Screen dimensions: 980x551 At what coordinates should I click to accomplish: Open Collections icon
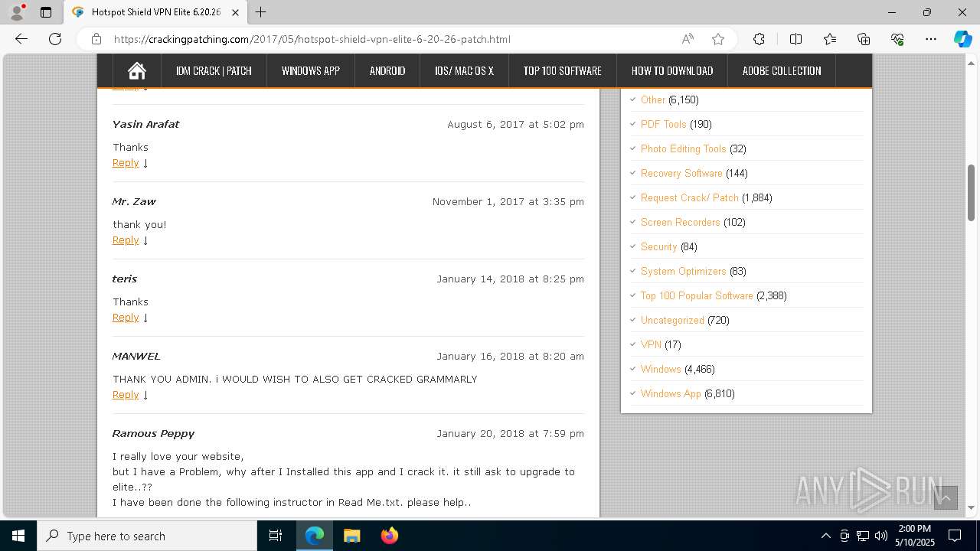864,39
